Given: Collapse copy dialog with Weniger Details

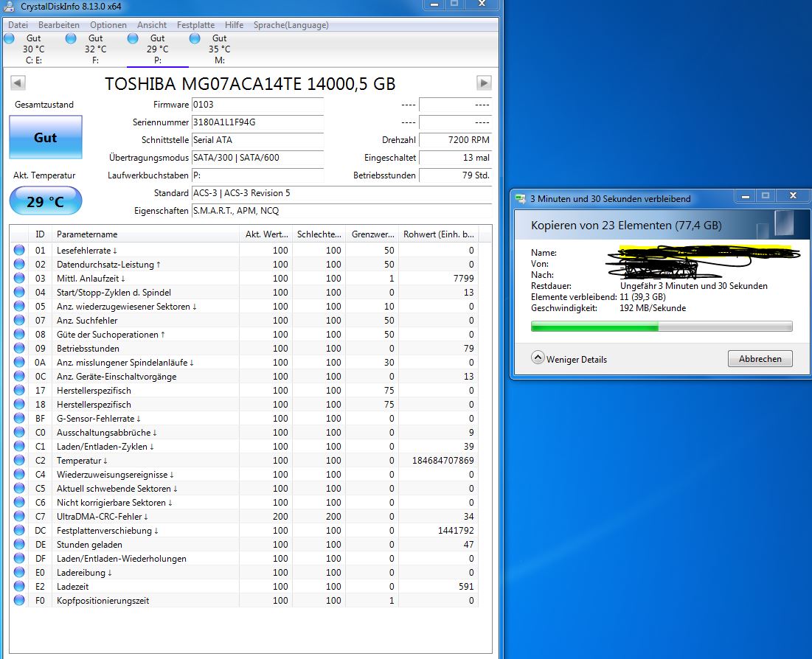Looking at the screenshot, I should pyautogui.click(x=569, y=359).
